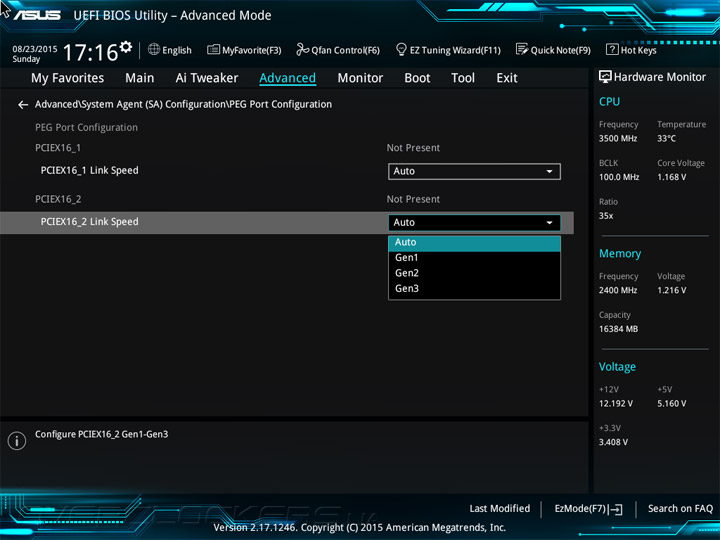
Task: Open the Main tab
Action: [140, 78]
